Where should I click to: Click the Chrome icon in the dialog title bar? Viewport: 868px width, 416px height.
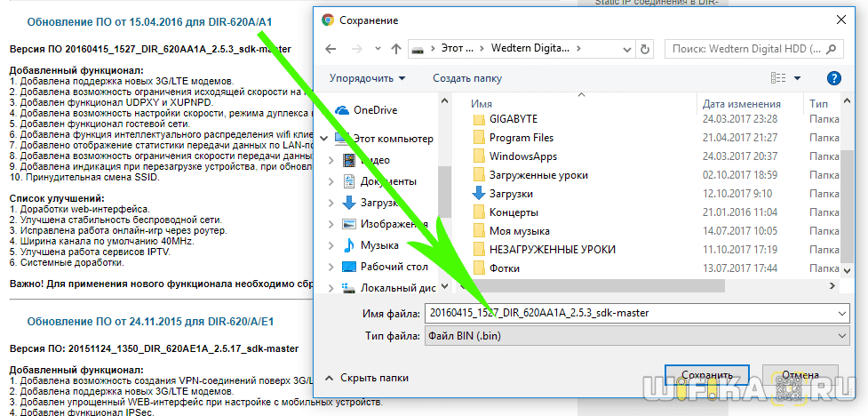328,20
